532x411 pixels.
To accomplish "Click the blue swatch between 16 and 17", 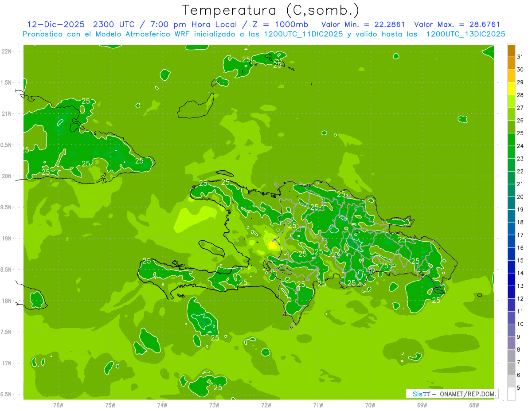I will pos(511,241).
